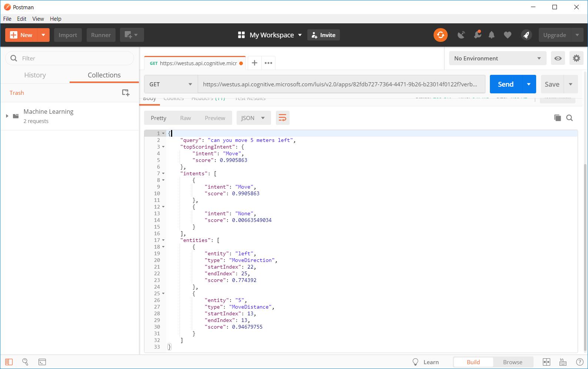Click the Save button
The image size is (588, 369).
tap(552, 84)
